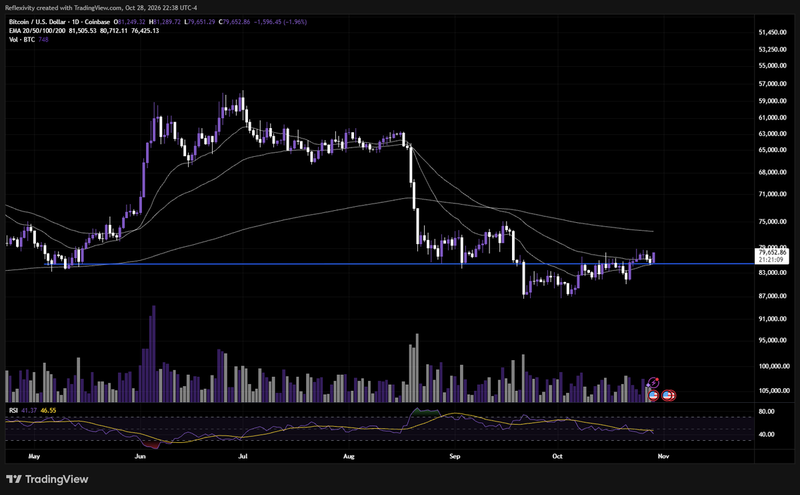
Task: Click the 59,000.00 price scale label
Action: [x=772, y=101]
